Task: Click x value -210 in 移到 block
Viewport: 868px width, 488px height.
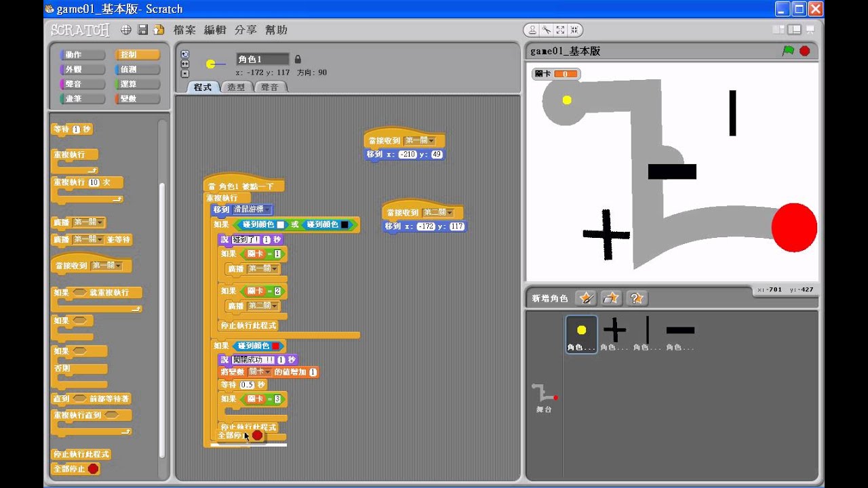Action: (x=408, y=155)
